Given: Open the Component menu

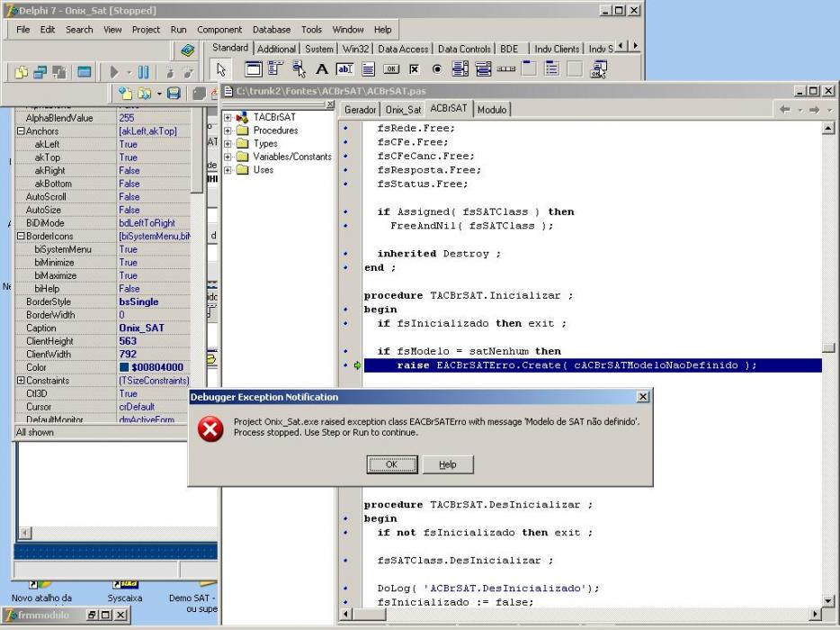Looking at the screenshot, I should (219, 30).
